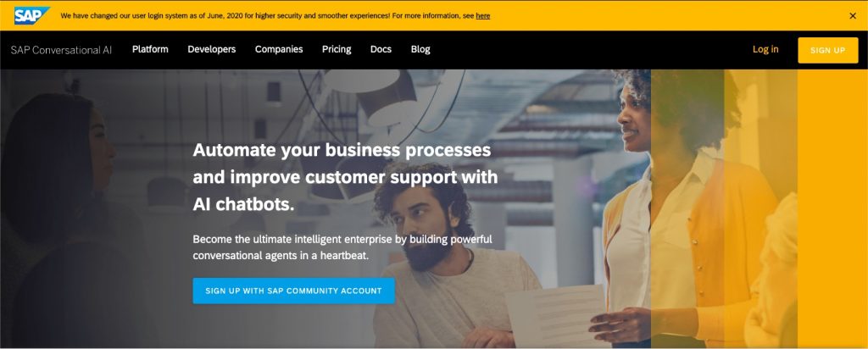The width and height of the screenshot is (868, 349).
Task: Click the login system change notice text
Action: (267, 16)
